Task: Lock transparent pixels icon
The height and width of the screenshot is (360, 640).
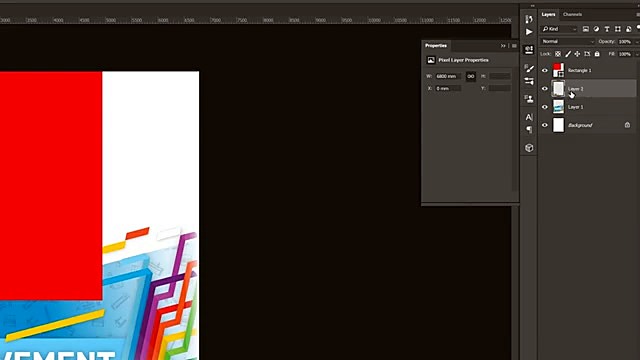Action: (x=558, y=54)
